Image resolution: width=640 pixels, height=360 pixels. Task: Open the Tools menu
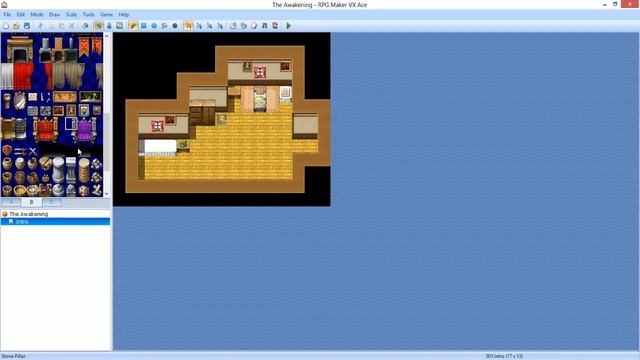[89, 14]
